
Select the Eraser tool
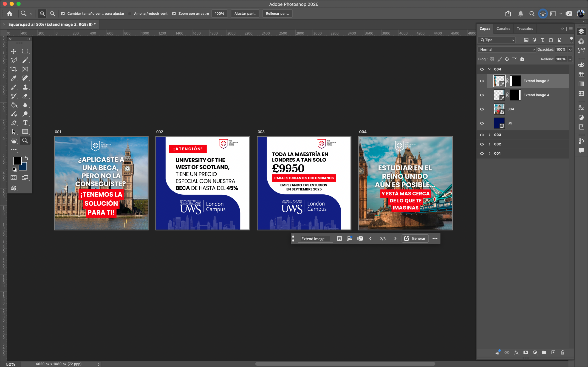[x=25, y=96]
